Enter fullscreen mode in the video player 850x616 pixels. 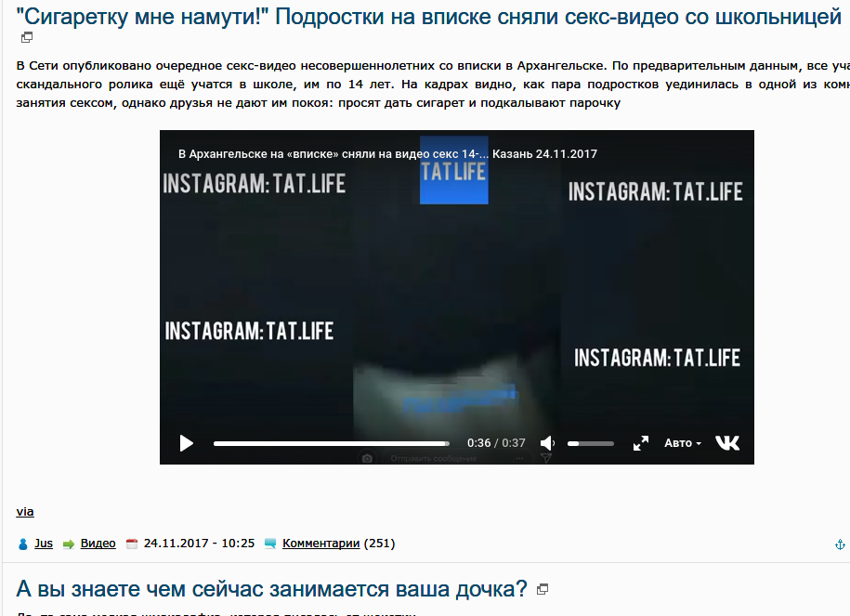pyautogui.click(x=641, y=443)
